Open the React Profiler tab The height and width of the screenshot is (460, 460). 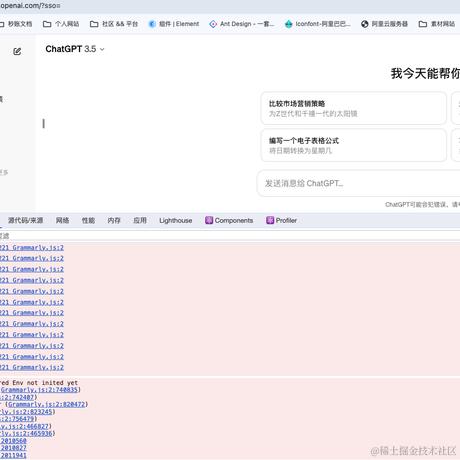coord(281,220)
